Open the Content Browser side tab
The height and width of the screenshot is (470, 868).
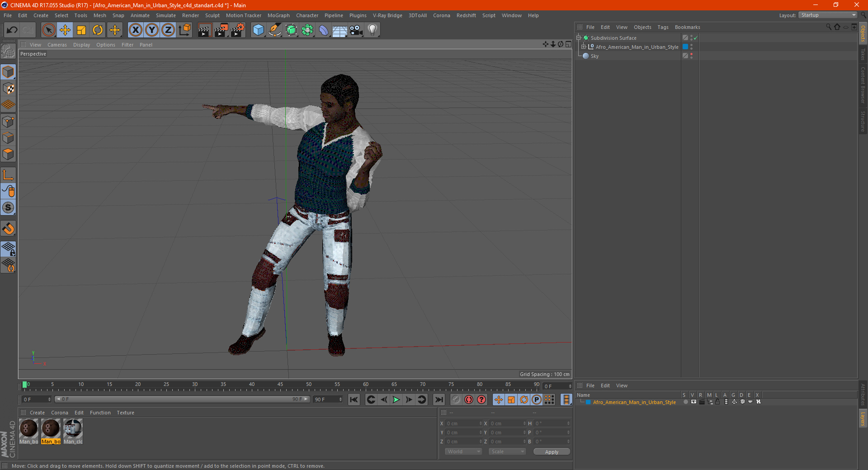coord(863,85)
